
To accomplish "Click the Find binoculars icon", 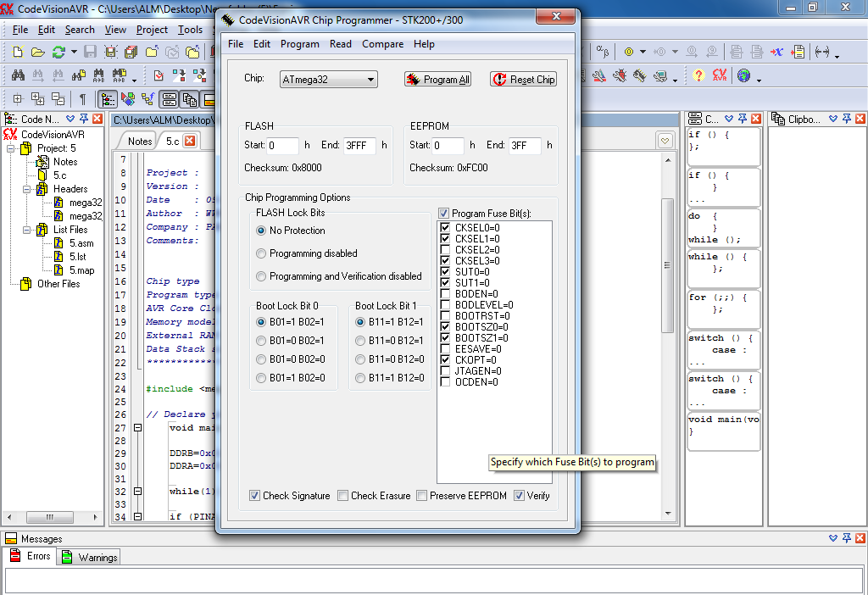I will click(x=18, y=75).
